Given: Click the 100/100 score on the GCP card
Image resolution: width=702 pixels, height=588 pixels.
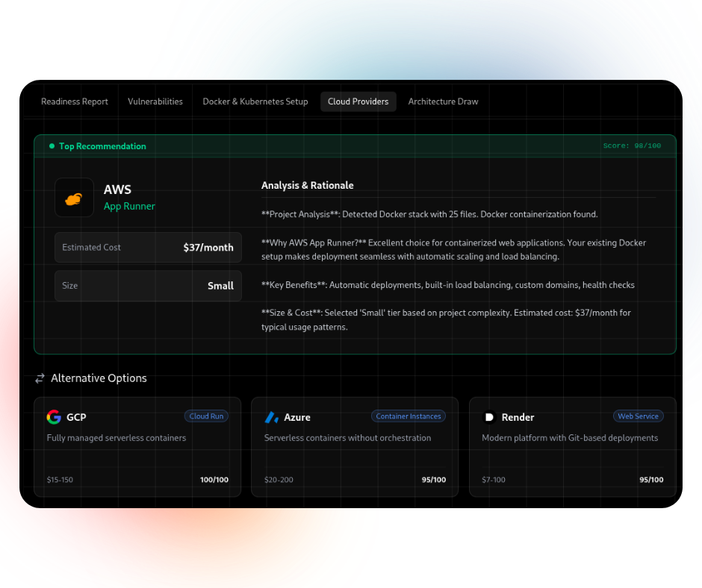Looking at the screenshot, I should (214, 480).
